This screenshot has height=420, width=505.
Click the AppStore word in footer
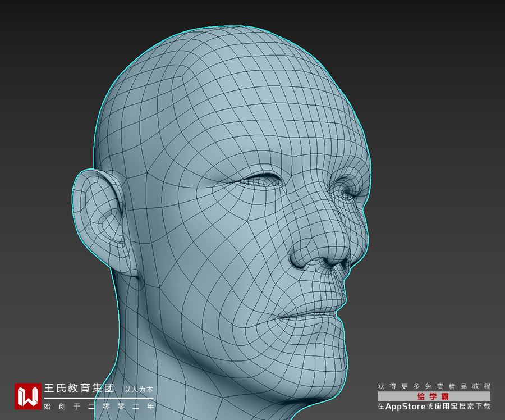click(406, 406)
